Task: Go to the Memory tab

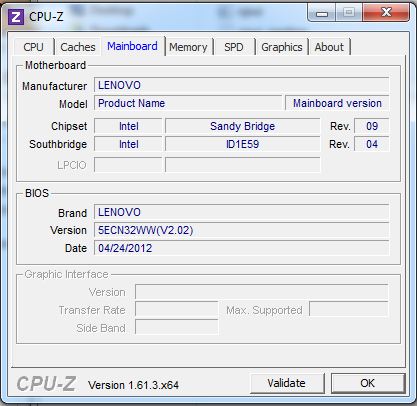Action: (x=188, y=47)
